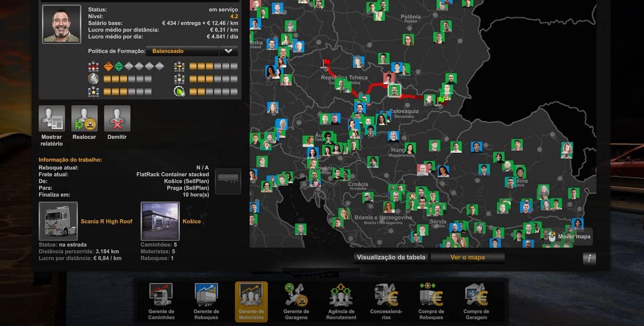Select the Ver o mapa tab
The width and height of the screenshot is (644, 326).
467,257
